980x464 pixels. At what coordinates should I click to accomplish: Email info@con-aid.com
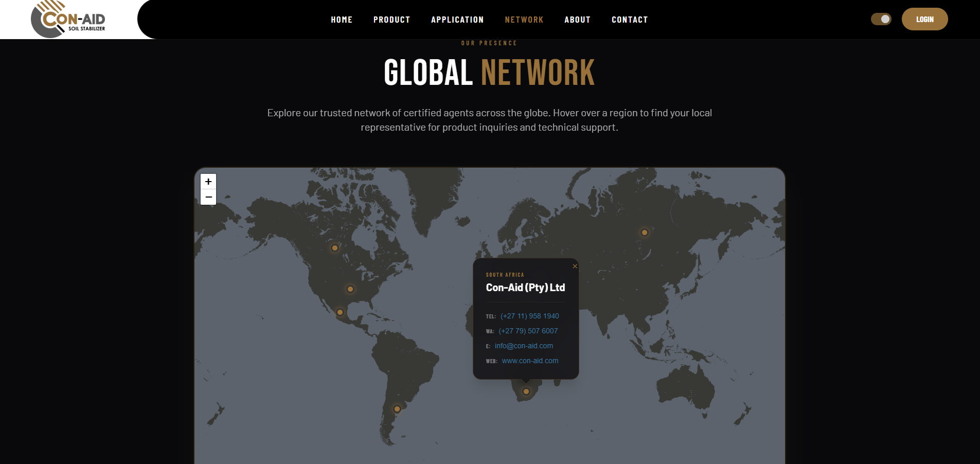[524, 346]
